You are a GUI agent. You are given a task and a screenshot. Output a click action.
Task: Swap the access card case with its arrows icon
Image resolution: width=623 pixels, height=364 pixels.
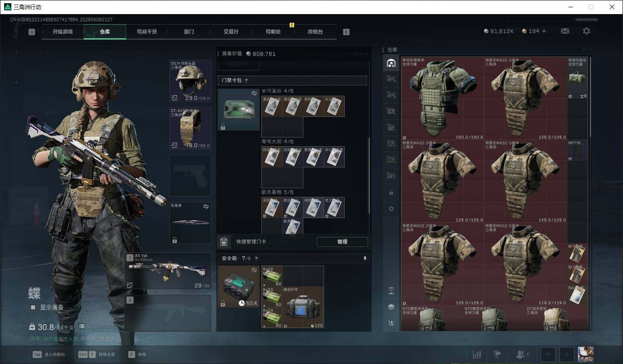point(254,93)
